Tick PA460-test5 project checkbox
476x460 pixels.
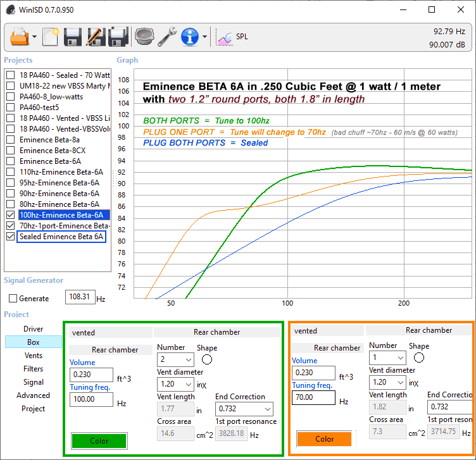pyautogui.click(x=11, y=108)
